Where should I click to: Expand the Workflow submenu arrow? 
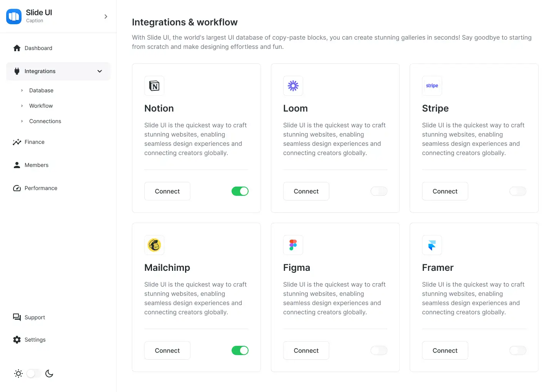point(22,106)
